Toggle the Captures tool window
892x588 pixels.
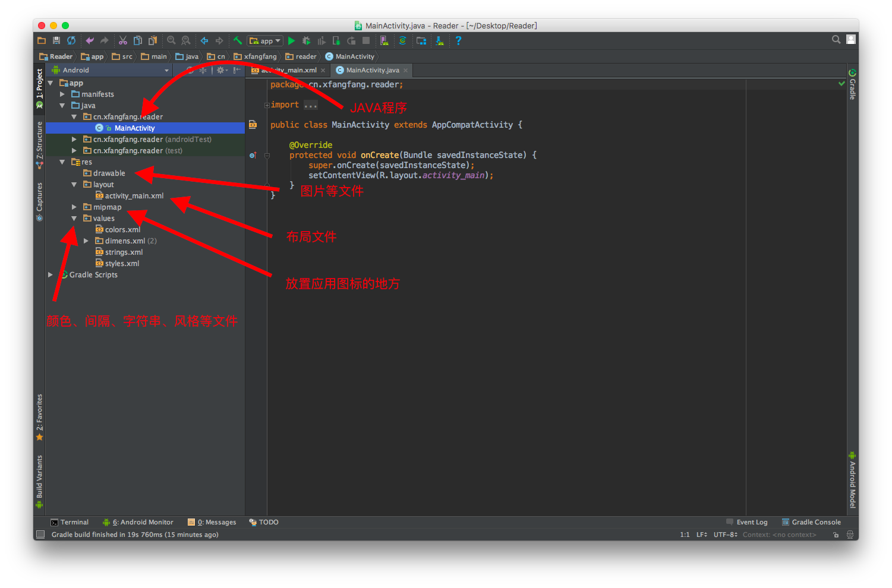pyautogui.click(x=39, y=201)
